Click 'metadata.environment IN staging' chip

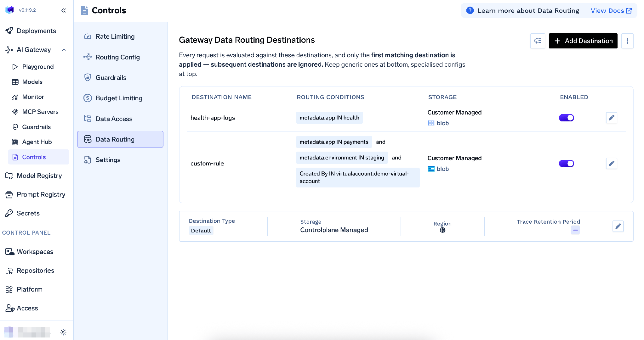[x=342, y=158]
